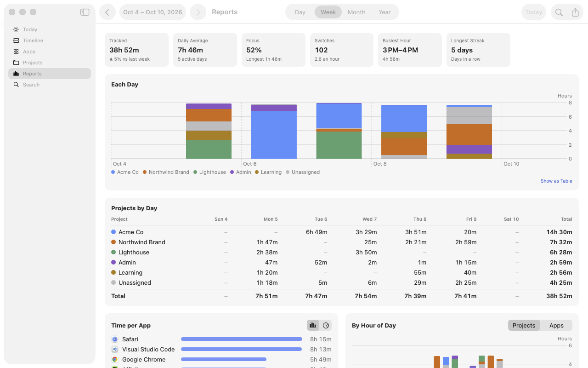
Task: Toggle the sidebar panel icon
Action: (85, 12)
